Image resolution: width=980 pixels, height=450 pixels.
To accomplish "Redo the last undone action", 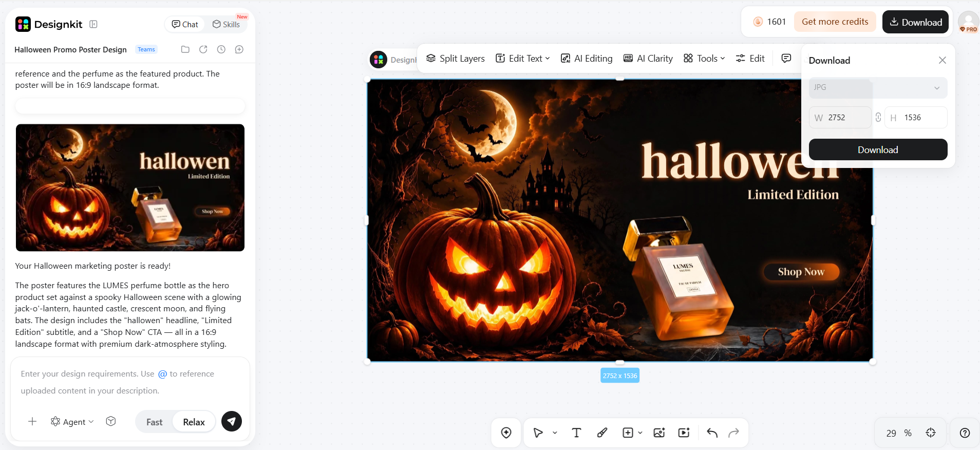I will [734, 433].
